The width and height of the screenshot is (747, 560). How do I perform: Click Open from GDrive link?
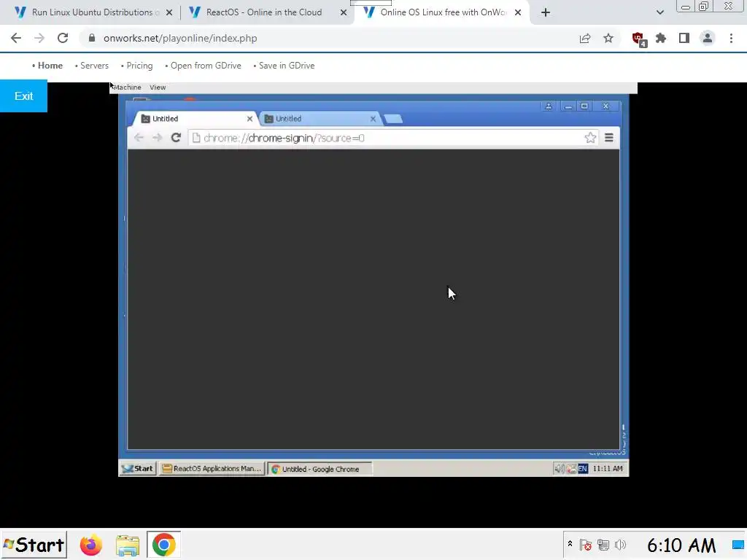pyautogui.click(x=206, y=66)
